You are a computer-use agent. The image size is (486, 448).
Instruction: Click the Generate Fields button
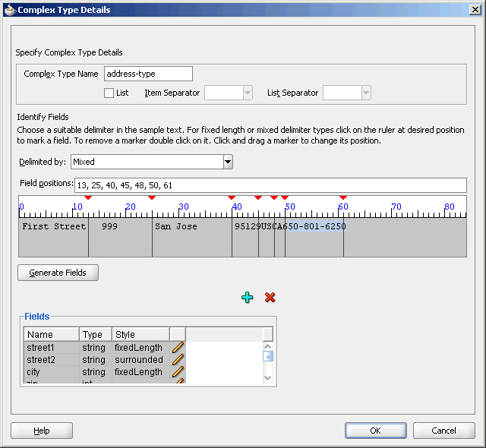58,273
